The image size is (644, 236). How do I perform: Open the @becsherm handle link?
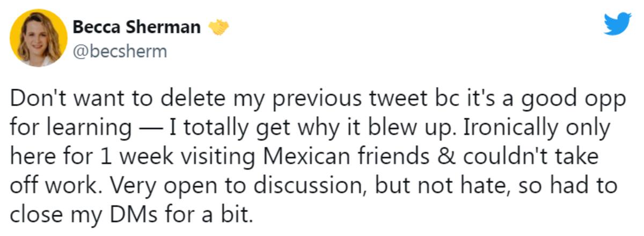[x=120, y=52]
